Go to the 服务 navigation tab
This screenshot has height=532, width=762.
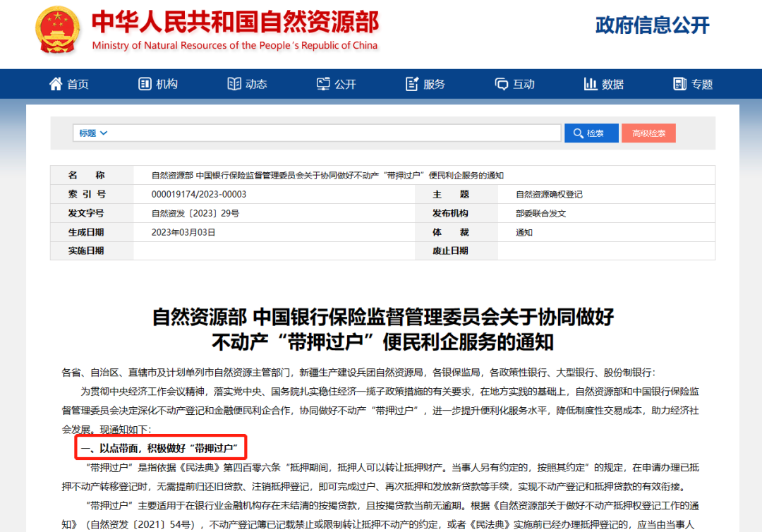pos(435,84)
